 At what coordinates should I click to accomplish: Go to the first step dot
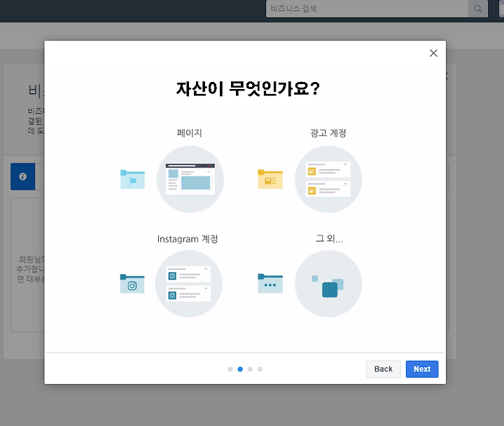230,369
